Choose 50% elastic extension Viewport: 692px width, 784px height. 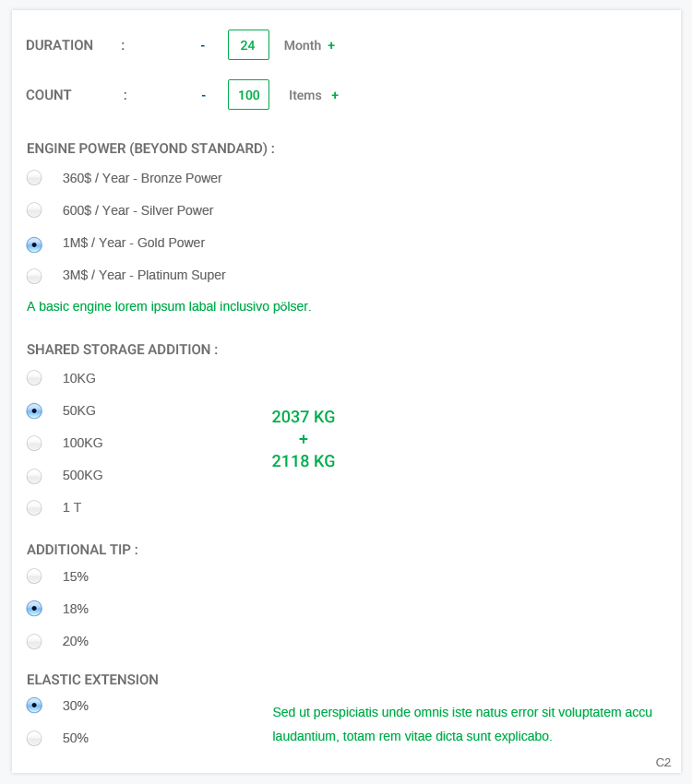pyautogui.click(x=34, y=738)
